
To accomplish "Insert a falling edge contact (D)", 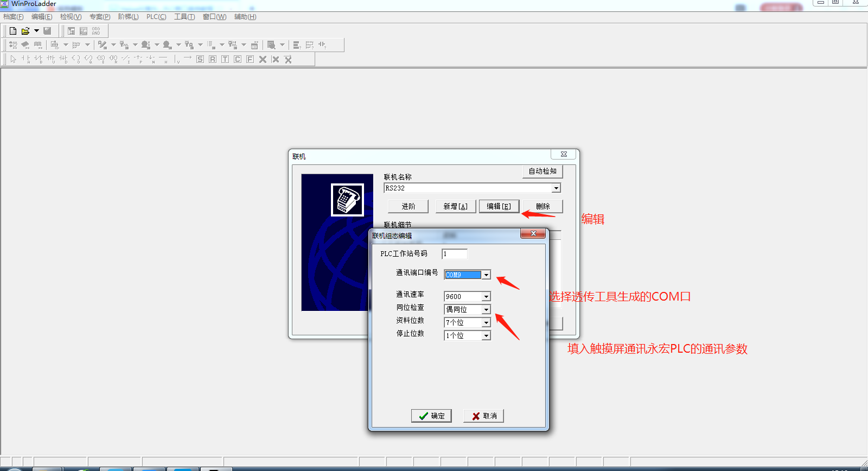I will coord(63,59).
